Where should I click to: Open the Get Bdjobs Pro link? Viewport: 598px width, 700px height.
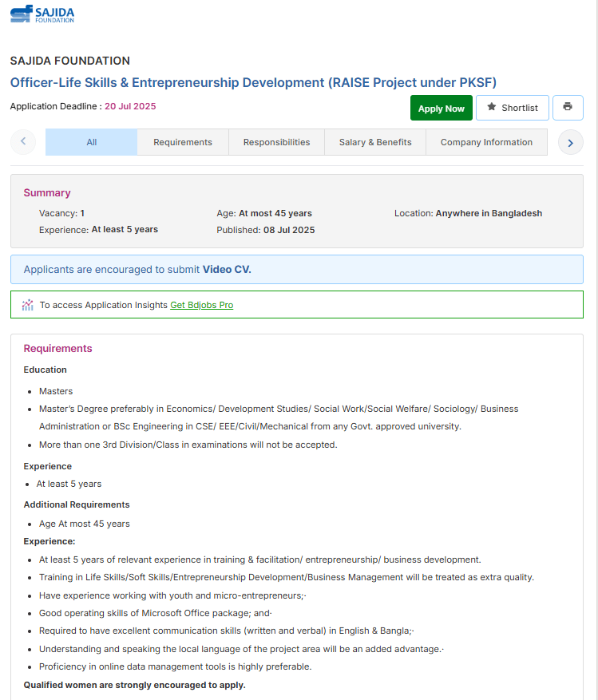click(x=202, y=305)
